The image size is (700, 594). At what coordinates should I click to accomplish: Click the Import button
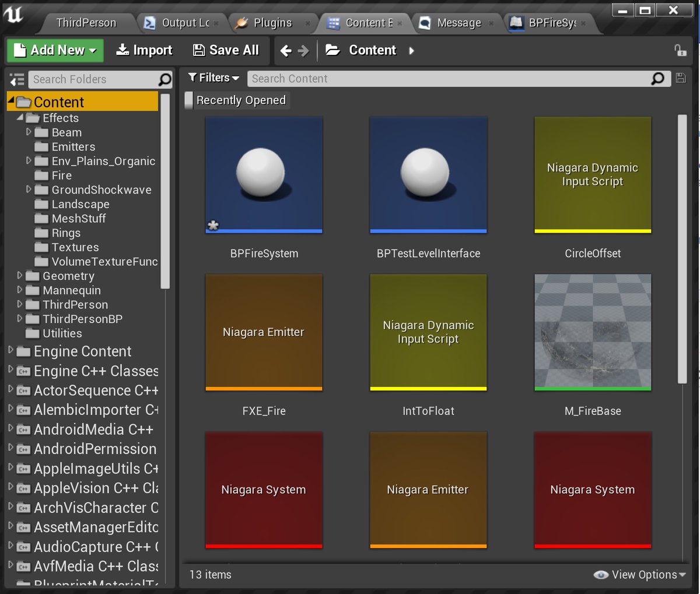[144, 50]
